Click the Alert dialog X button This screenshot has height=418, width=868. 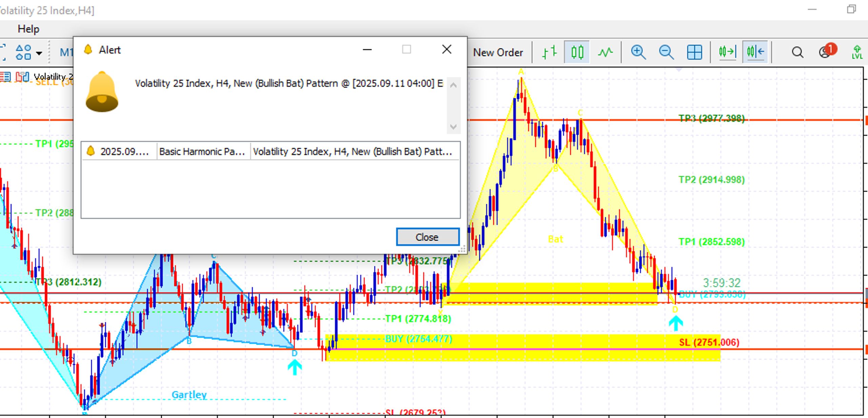(x=447, y=50)
